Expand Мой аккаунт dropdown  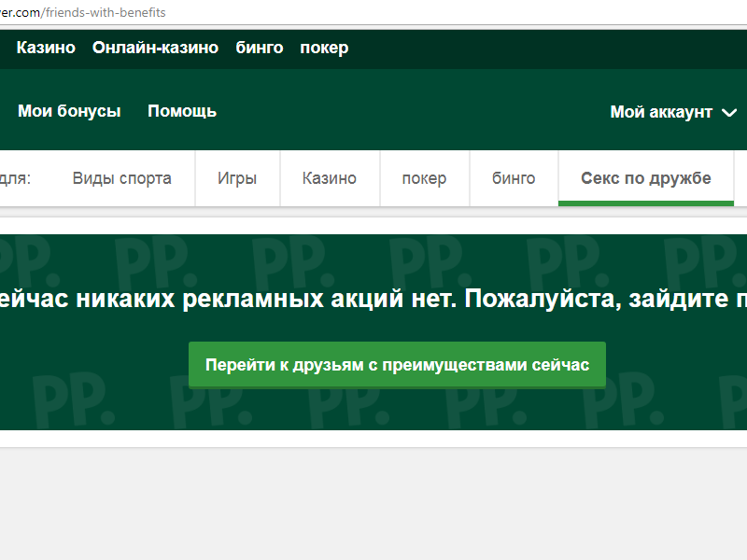[x=673, y=112]
